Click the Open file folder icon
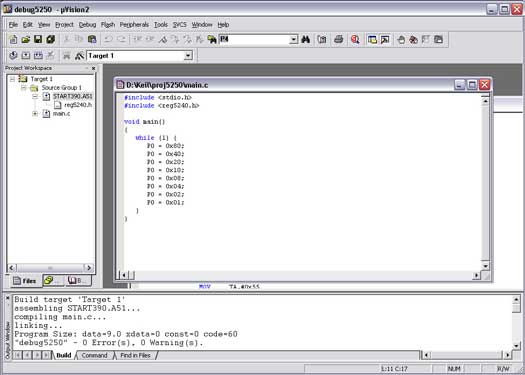525x375 pixels. pos(25,40)
